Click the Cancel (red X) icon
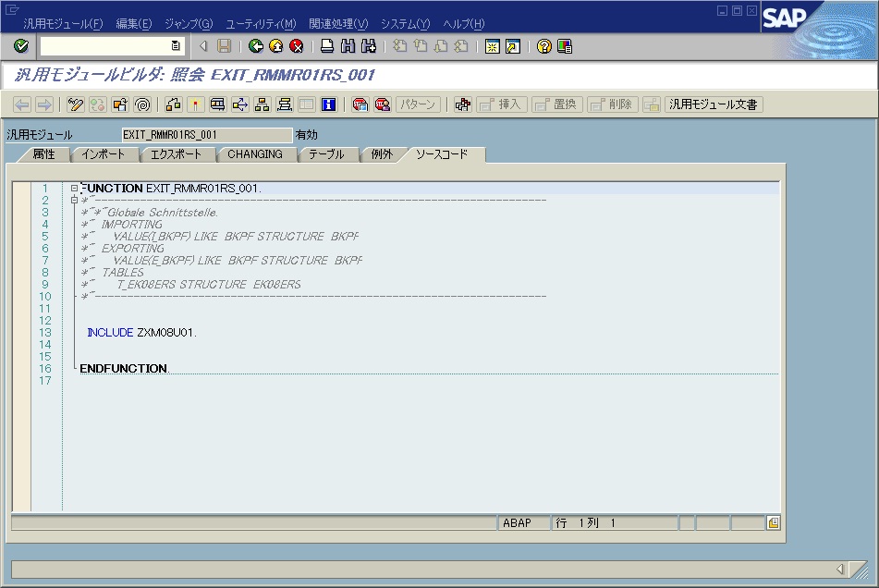The height and width of the screenshot is (588, 879). pyautogui.click(x=296, y=46)
